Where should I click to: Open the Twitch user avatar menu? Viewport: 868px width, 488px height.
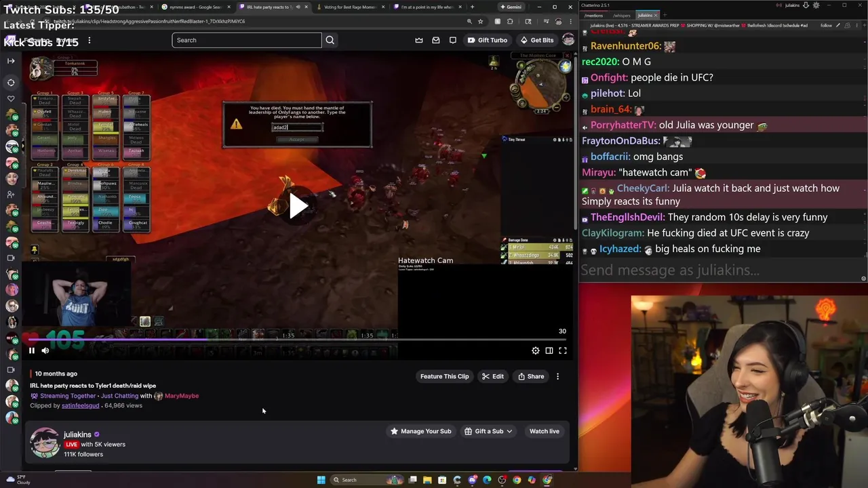click(568, 40)
